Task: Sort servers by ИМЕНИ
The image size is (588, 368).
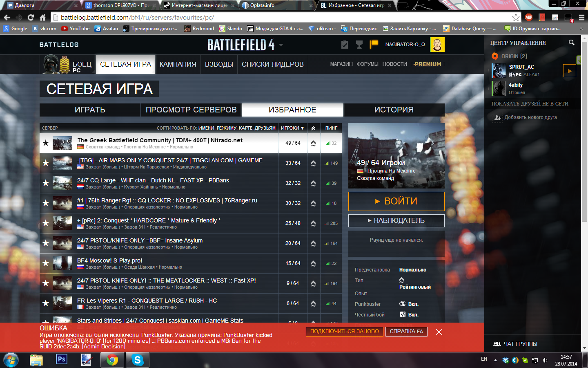Action: tap(206, 128)
